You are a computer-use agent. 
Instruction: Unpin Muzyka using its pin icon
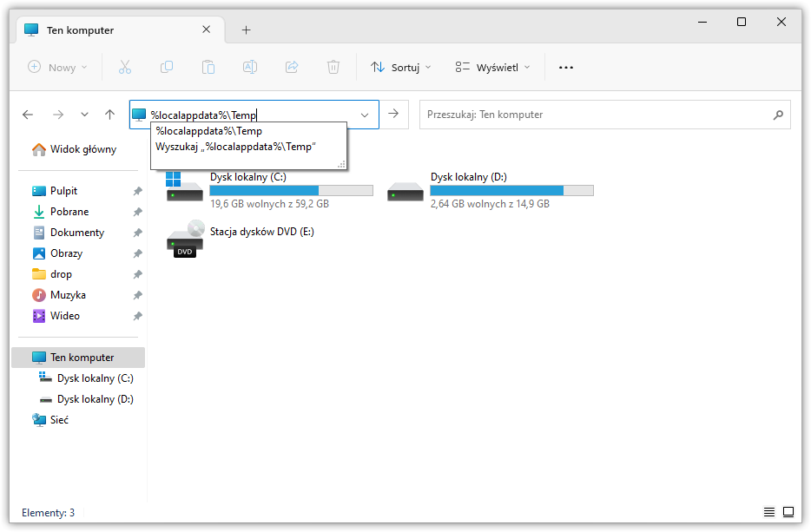point(137,295)
